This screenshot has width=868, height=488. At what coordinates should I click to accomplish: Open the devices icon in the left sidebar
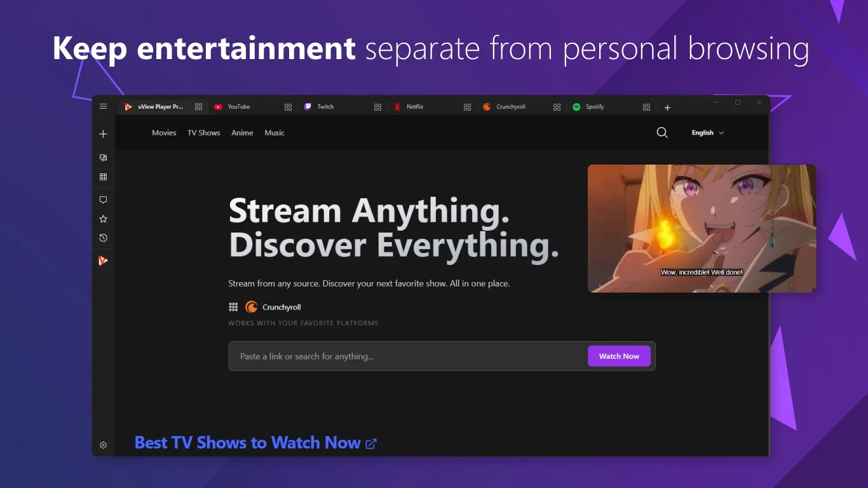click(x=104, y=158)
